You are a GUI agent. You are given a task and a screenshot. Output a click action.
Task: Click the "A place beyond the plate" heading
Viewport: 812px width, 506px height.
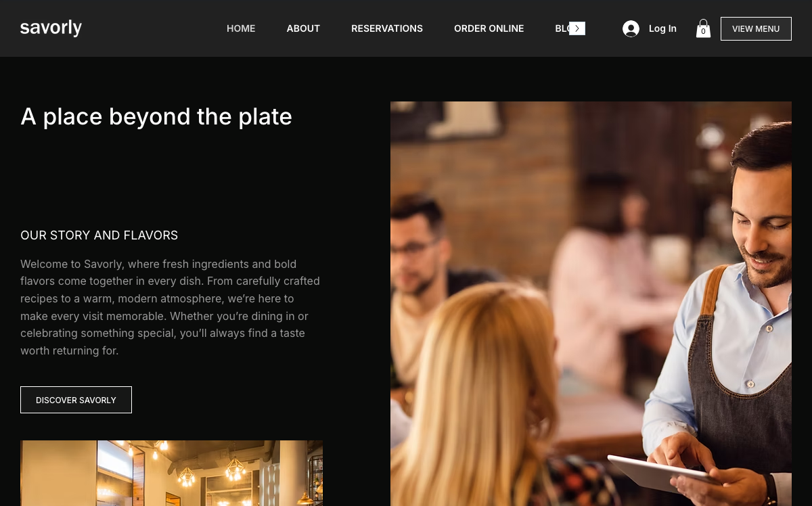156,116
